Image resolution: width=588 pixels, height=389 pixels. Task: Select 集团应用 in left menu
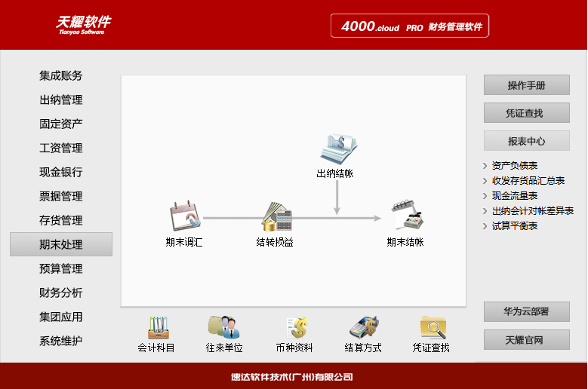point(60,317)
